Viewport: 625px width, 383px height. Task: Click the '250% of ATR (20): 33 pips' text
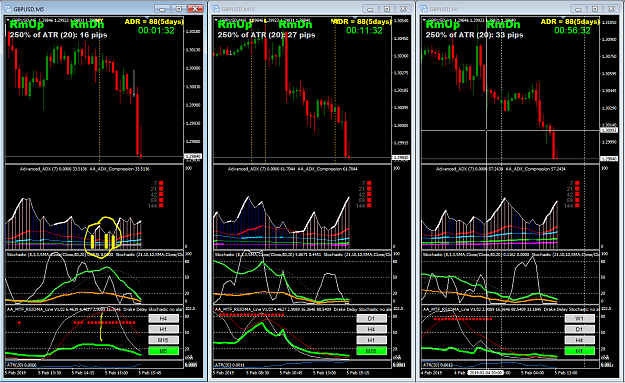[474, 35]
